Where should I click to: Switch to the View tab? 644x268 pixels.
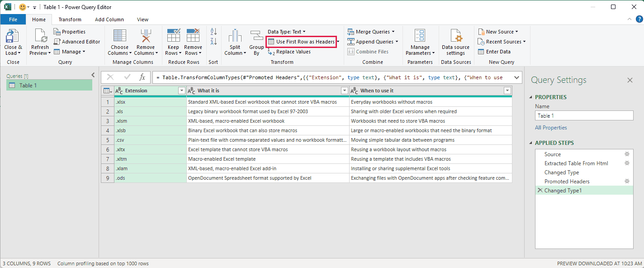[143, 19]
